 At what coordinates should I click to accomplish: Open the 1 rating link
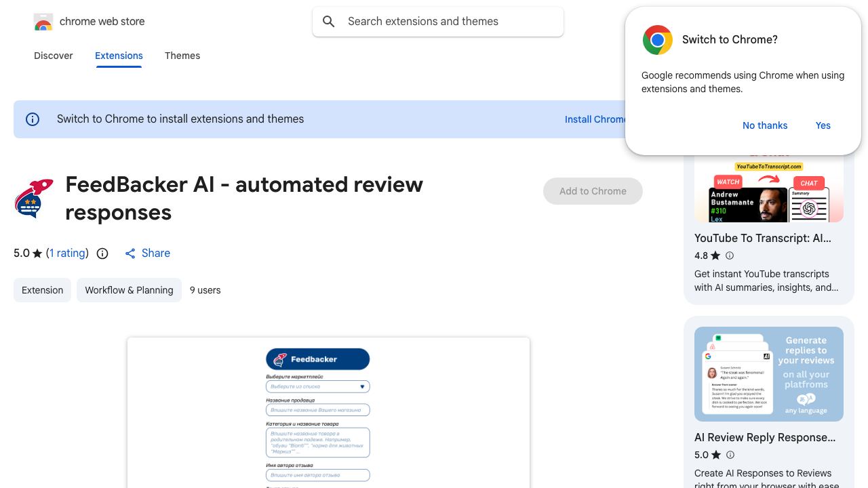point(68,253)
